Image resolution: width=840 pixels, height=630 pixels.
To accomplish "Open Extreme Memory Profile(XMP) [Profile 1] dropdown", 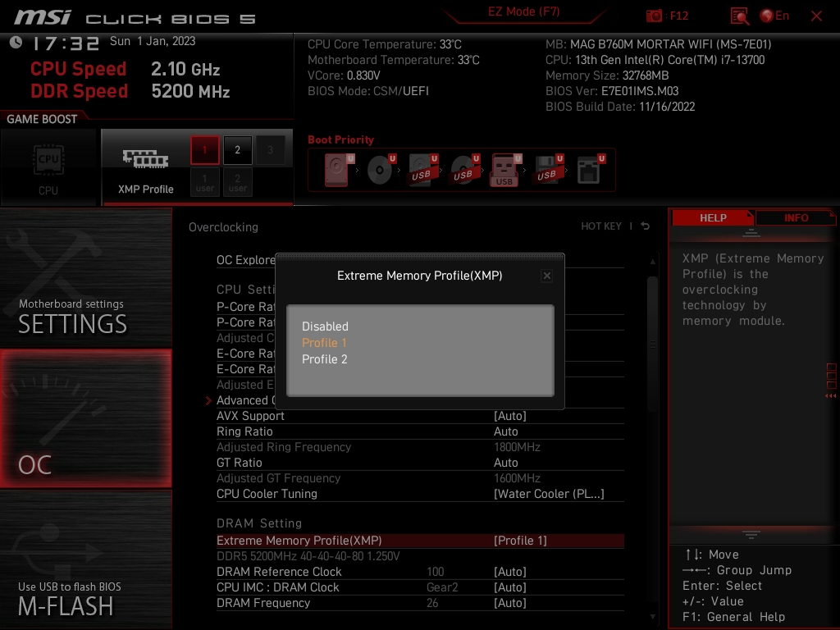I will (520, 541).
